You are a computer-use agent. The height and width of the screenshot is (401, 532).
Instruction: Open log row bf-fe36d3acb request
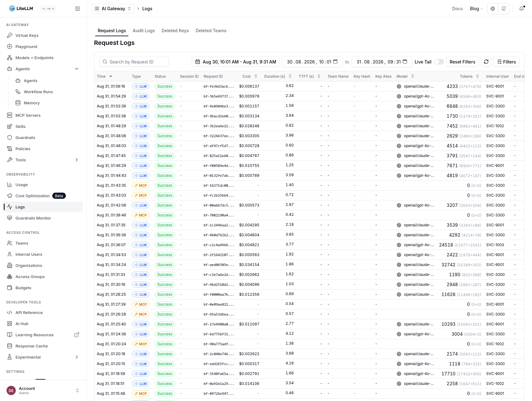309,86
